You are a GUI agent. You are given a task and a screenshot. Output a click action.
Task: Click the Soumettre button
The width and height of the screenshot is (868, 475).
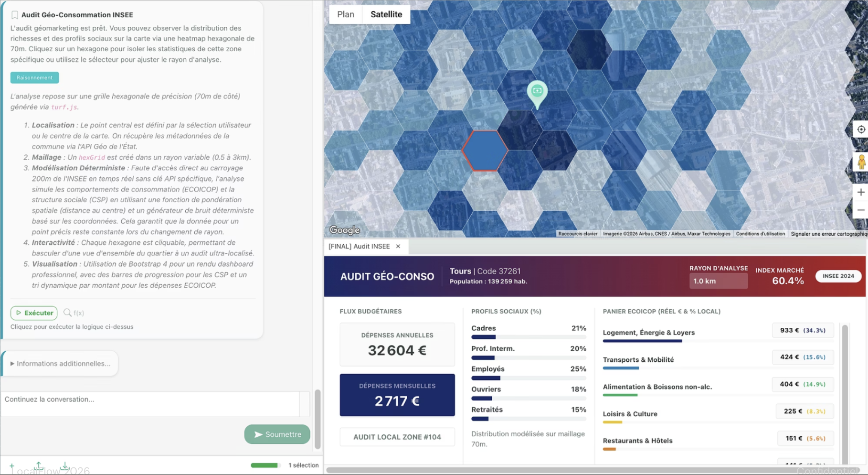pyautogui.click(x=277, y=434)
